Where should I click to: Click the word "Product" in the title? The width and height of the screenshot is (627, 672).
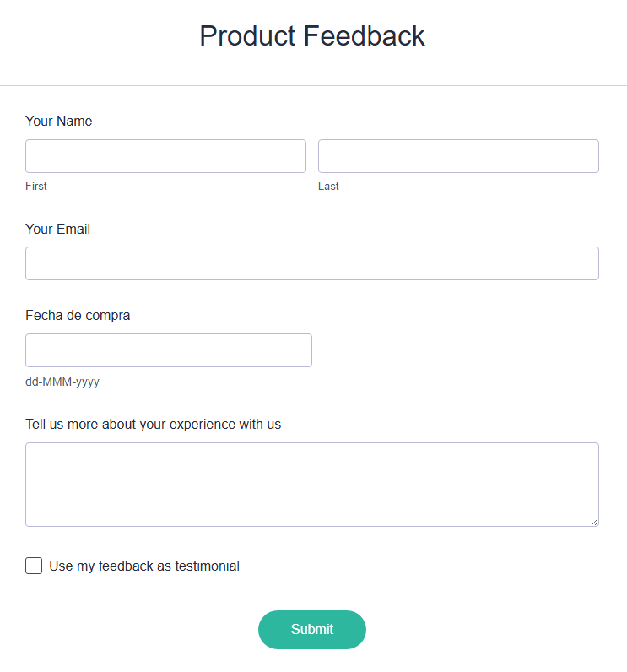[247, 36]
